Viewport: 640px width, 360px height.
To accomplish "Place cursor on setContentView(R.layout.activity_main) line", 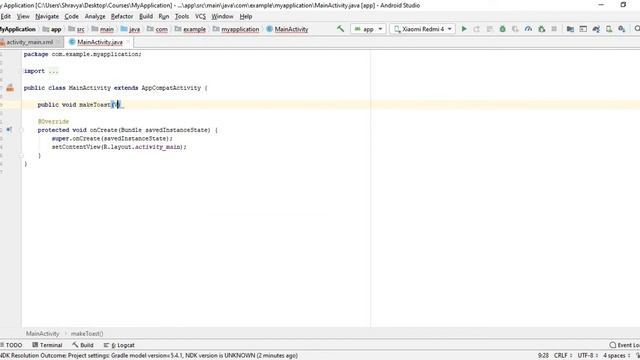I will pos(119,147).
